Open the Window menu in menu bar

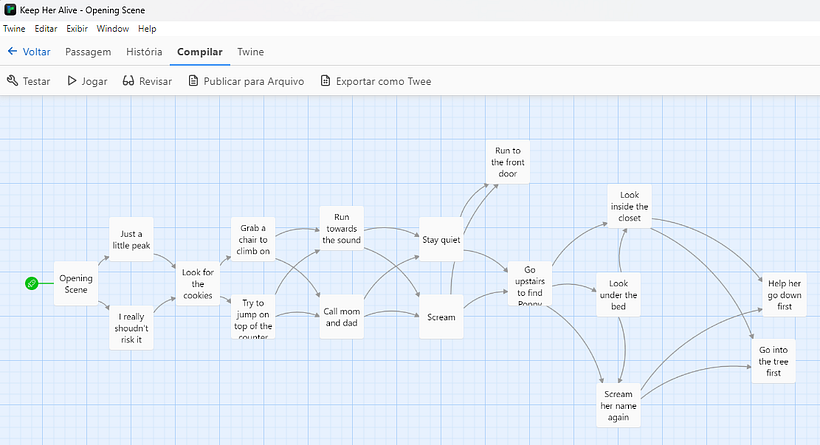[x=113, y=29]
